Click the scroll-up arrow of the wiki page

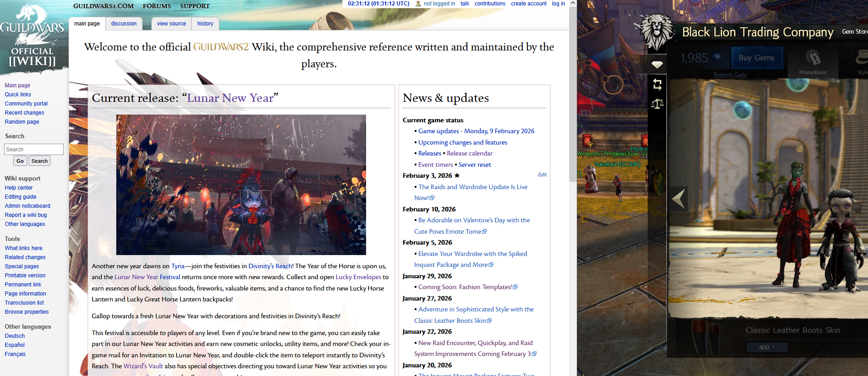point(573,3)
